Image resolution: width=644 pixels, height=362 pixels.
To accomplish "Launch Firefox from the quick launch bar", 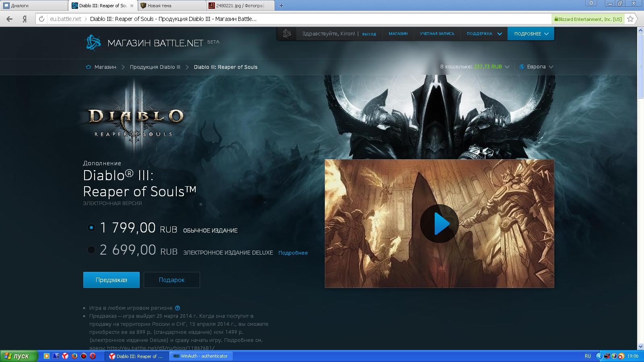I will click(74, 356).
